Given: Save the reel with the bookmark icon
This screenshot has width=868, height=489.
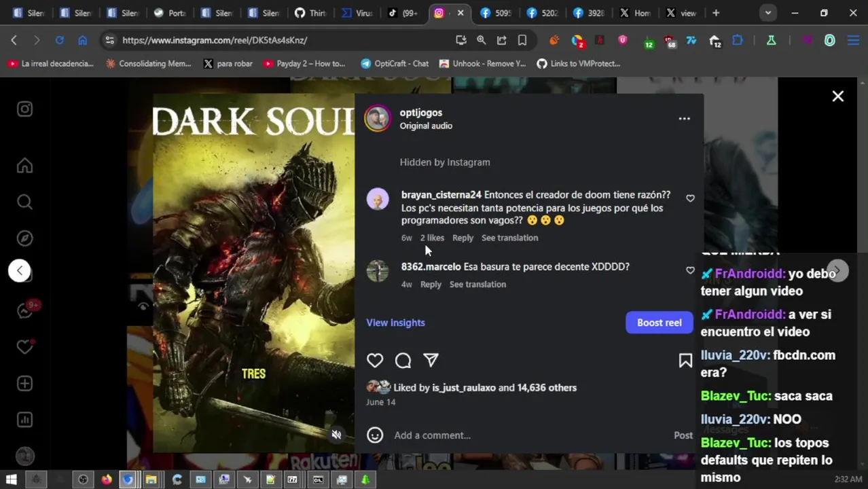Looking at the screenshot, I should (685, 361).
